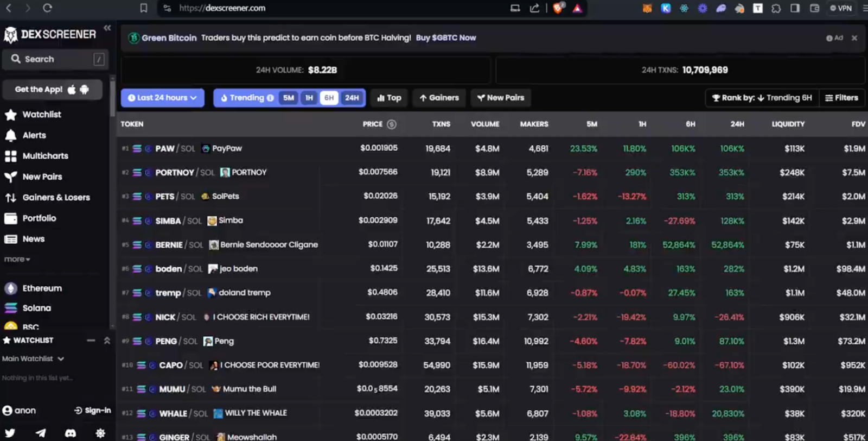Image resolution: width=868 pixels, height=441 pixels.
Task: Toggle price currency dollar icon
Action: 392,124
